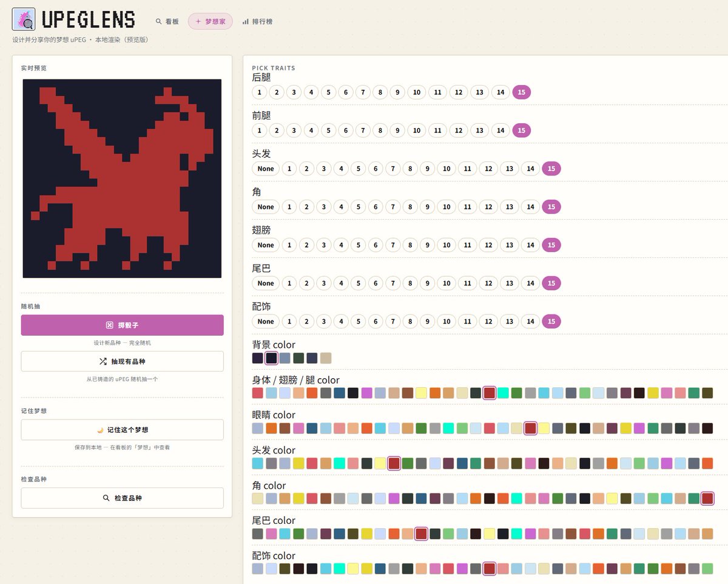The width and height of the screenshot is (728, 584).
Task: Choose 后腿 option 7
Action: click(x=363, y=92)
